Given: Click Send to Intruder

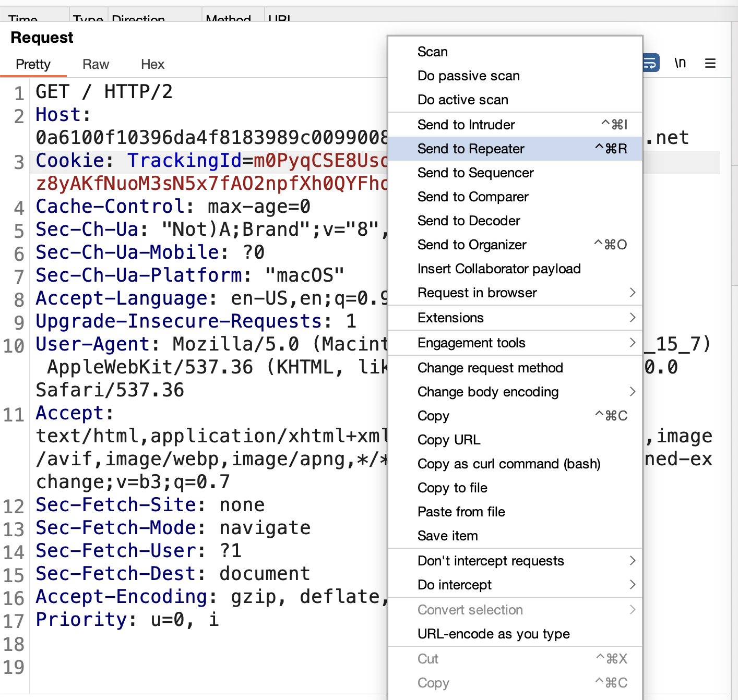Looking at the screenshot, I should pyautogui.click(x=515, y=125).
